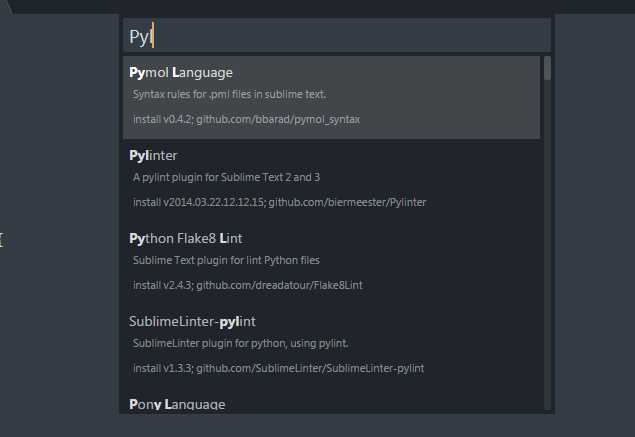Click the github.com/SublimeLinter/SublimeLinter-pylint install line
This screenshot has height=437, width=635.
278,368
